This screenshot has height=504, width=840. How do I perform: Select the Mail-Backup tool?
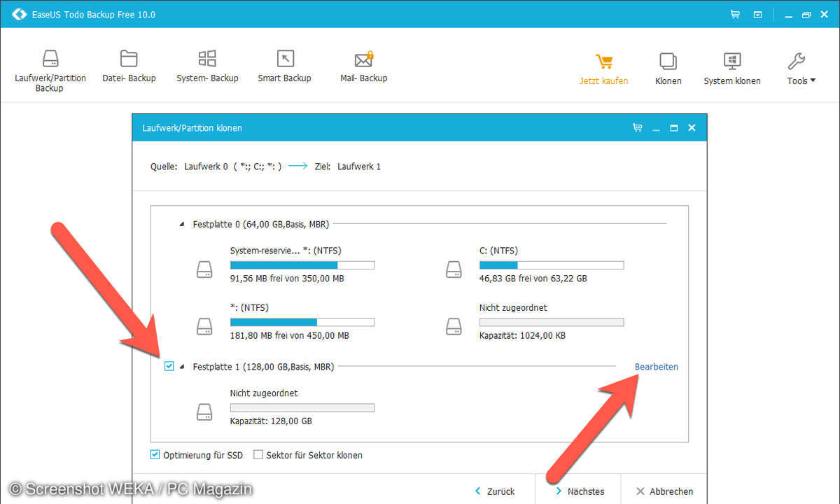click(363, 66)
